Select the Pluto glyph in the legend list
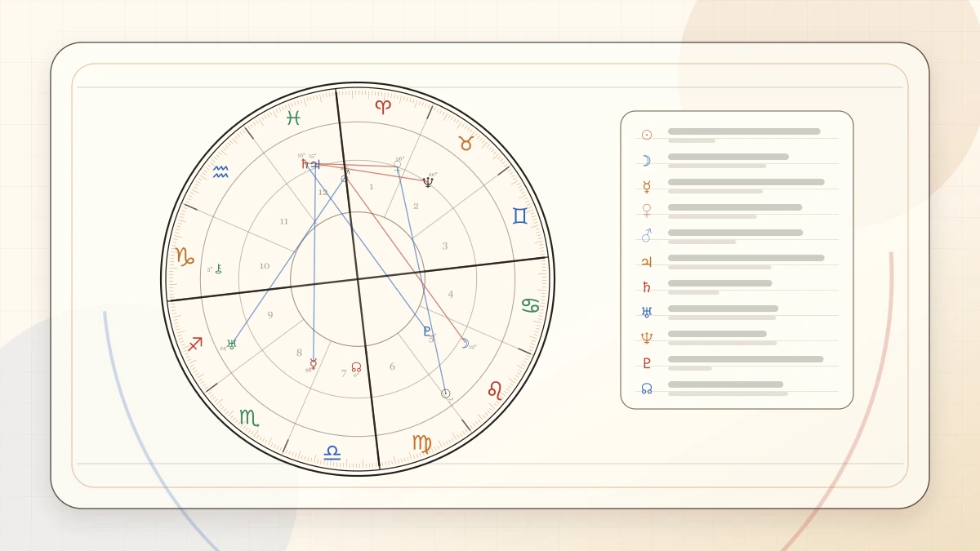The width and height of the screenshot is (980, 551). [x=647, y=363]
